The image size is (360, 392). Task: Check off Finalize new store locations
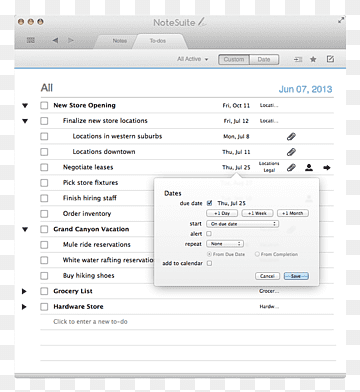pyautogui.click(x=44, y=121)
